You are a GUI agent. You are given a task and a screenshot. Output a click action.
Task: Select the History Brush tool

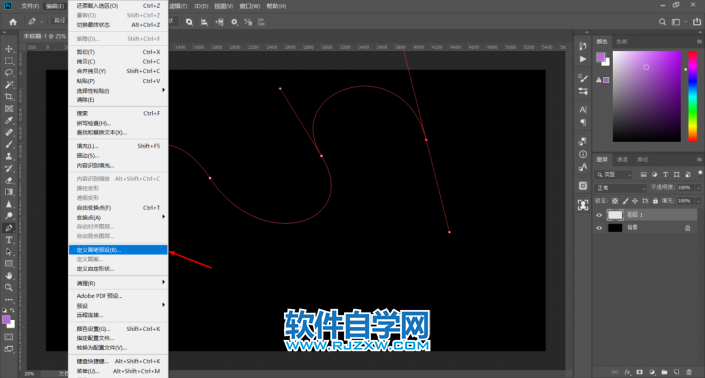pyautogui.click(x=9, y=168)
